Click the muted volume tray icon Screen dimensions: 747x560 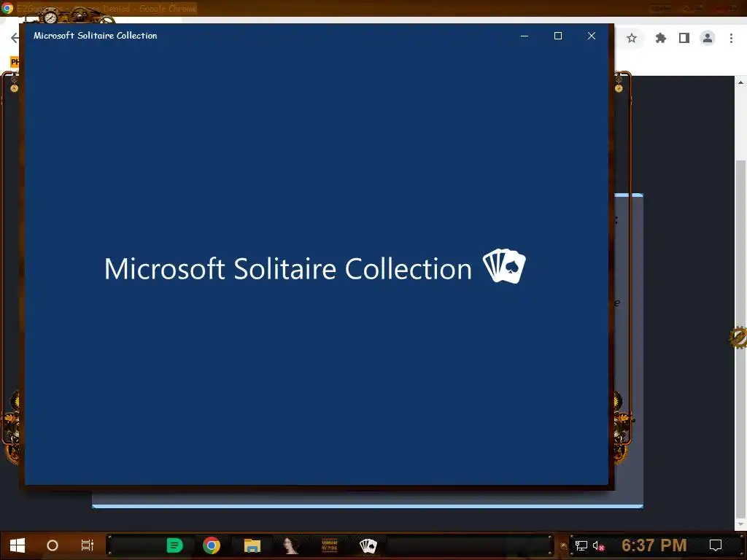click(599, 545)
